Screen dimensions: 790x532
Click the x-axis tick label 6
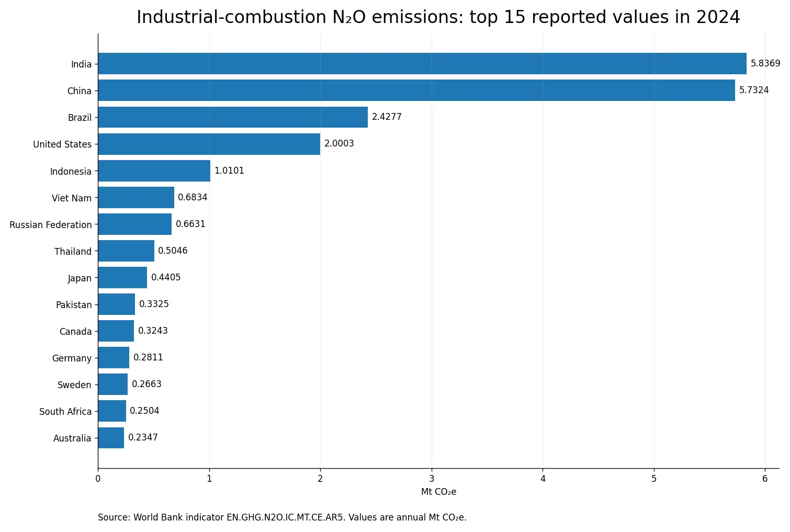pos(765,479)
